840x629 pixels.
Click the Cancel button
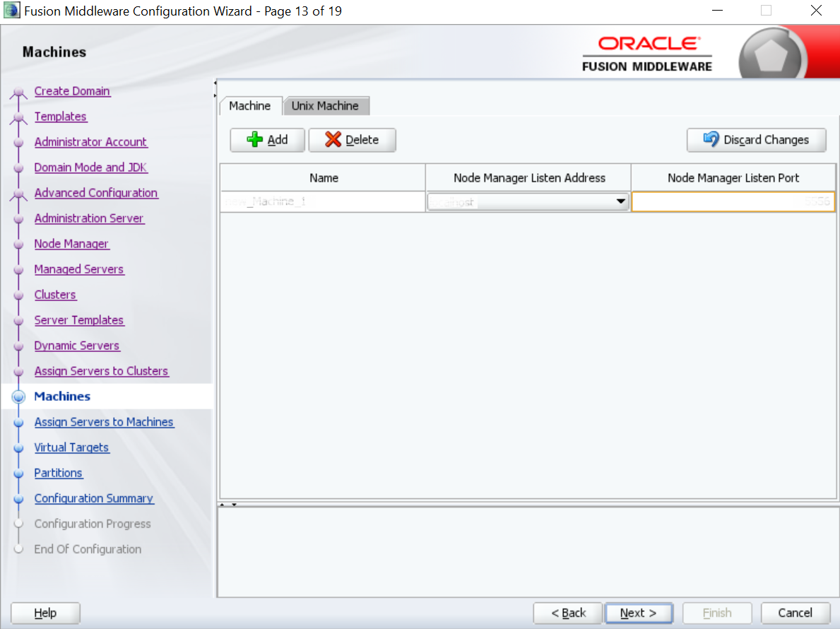click(795, 613)
